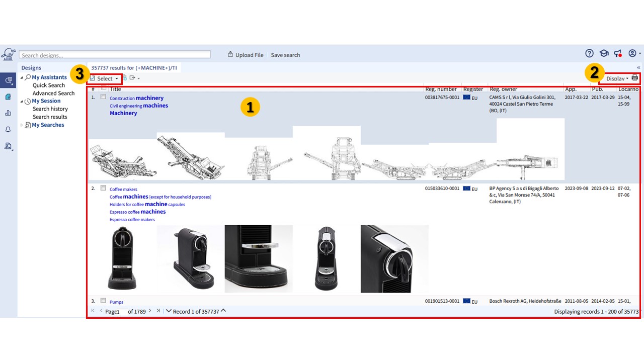This screenshot has height=362, width=644.
Task: Click the icon between Select and export
Action: coord(124,78)
